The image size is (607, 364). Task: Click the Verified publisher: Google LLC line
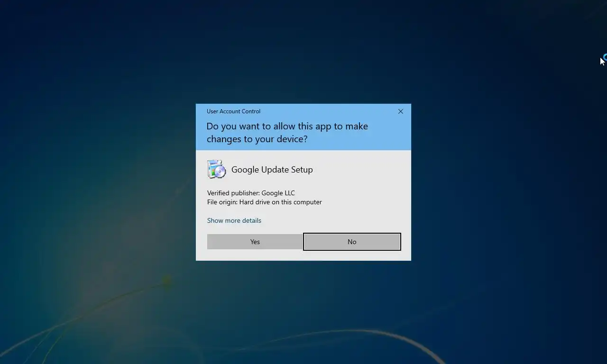pos(251,193)
